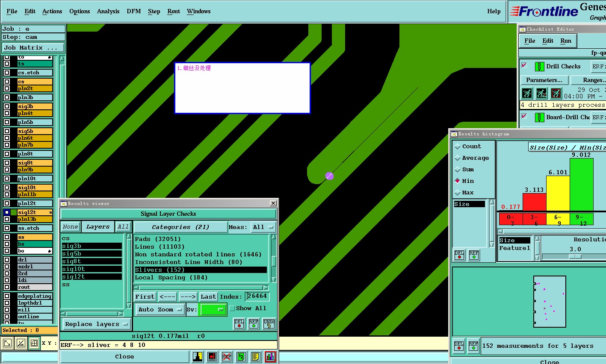606x364 pixels.
Task: Click DEL icon beside Size list in histogram
Action: 459,255
